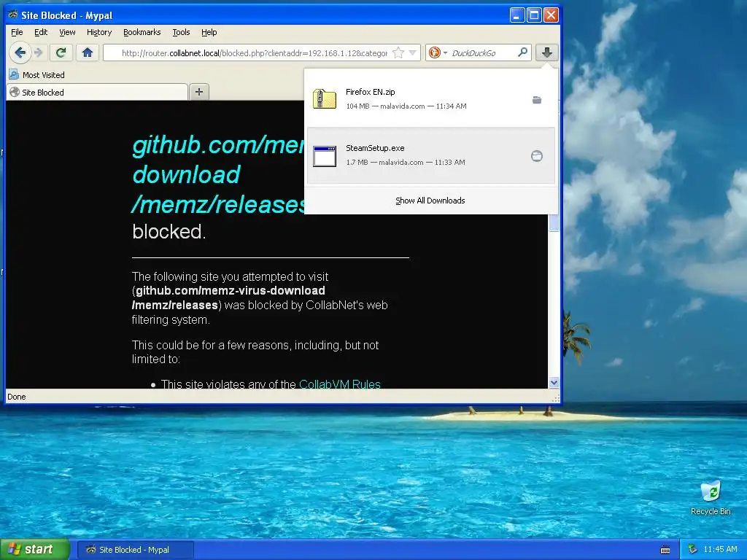Open the Help menu

tap(209, 32)
